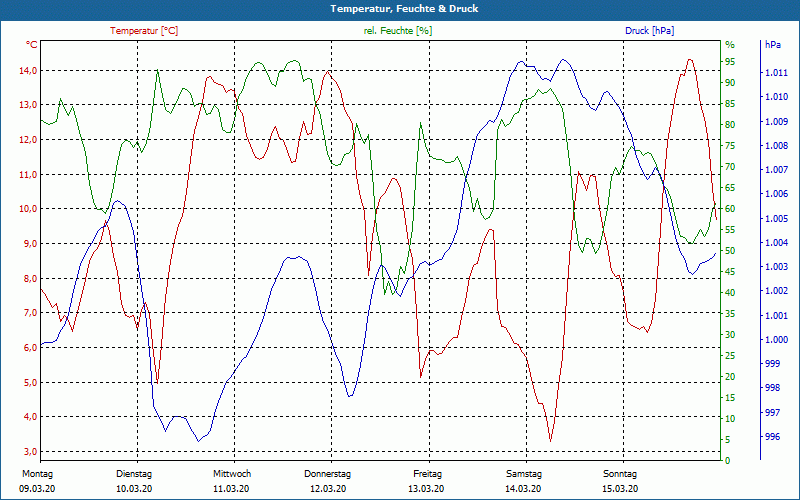This screenshot has width=800, height=500.
Task: Click the '40' humidity axis value
Action: (730, 292)
